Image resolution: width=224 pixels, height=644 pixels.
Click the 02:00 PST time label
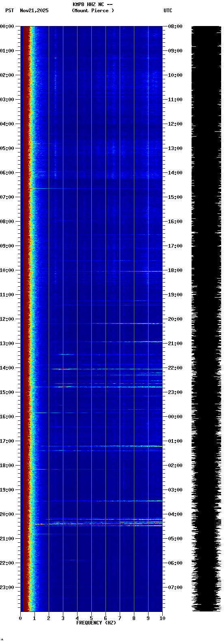pyautogui.click(x=7, y=75)
